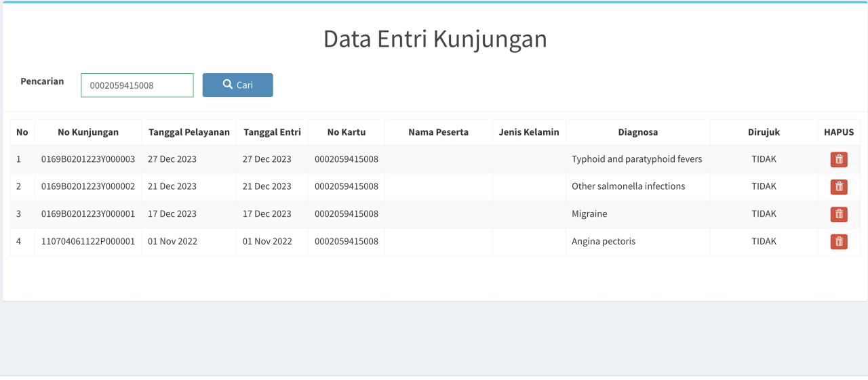This screenshot has width=868, height=380.
Task: Remove the Migraine visit using trash icon
Action: (x=839, y=214)
